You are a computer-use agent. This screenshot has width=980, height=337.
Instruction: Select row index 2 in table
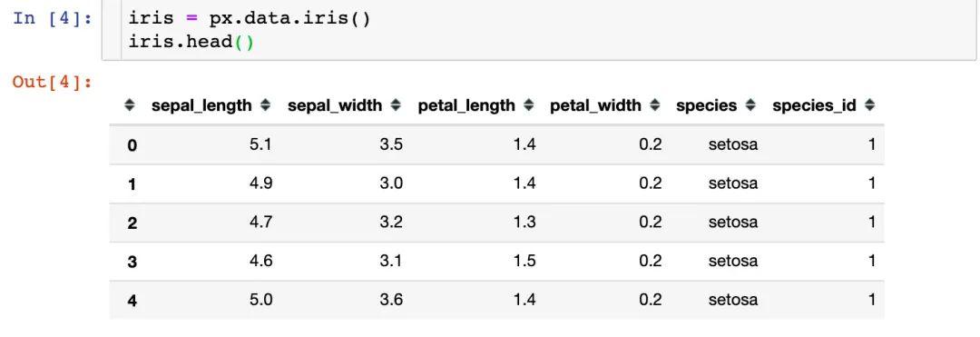(x=132, y=223)
